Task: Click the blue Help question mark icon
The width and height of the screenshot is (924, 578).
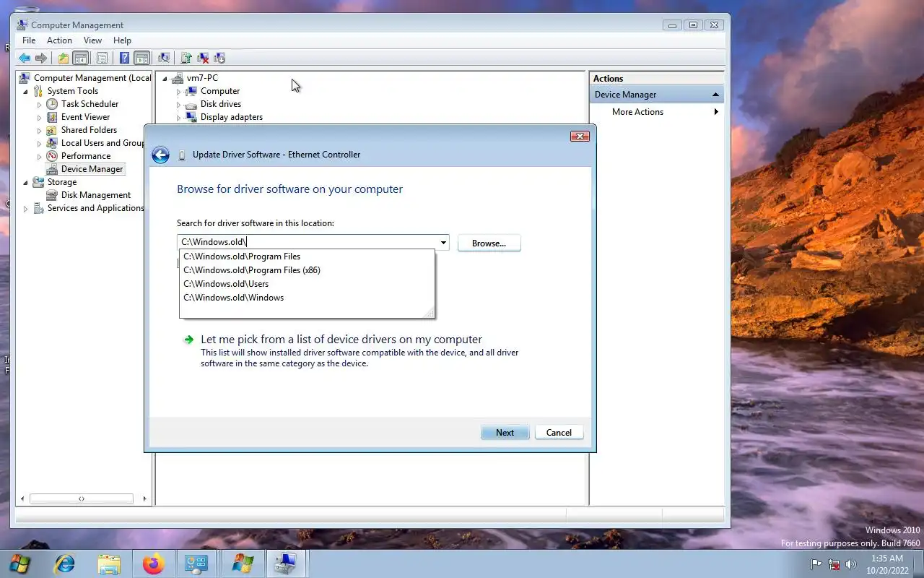Action: (124, 59)
